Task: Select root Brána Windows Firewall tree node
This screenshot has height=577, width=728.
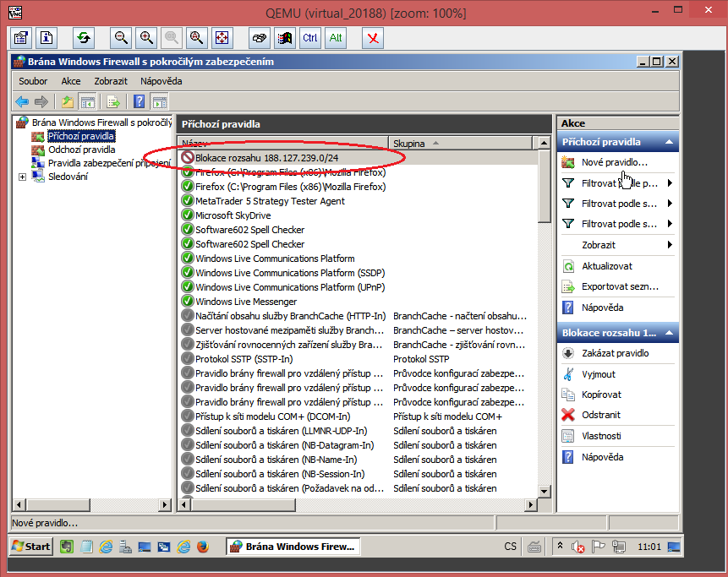Action: [x=101, y=122]
